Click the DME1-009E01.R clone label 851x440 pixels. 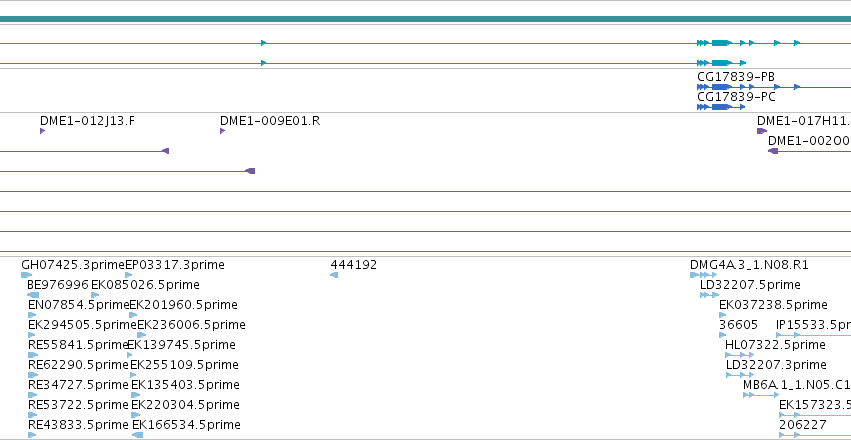(270, 120)
